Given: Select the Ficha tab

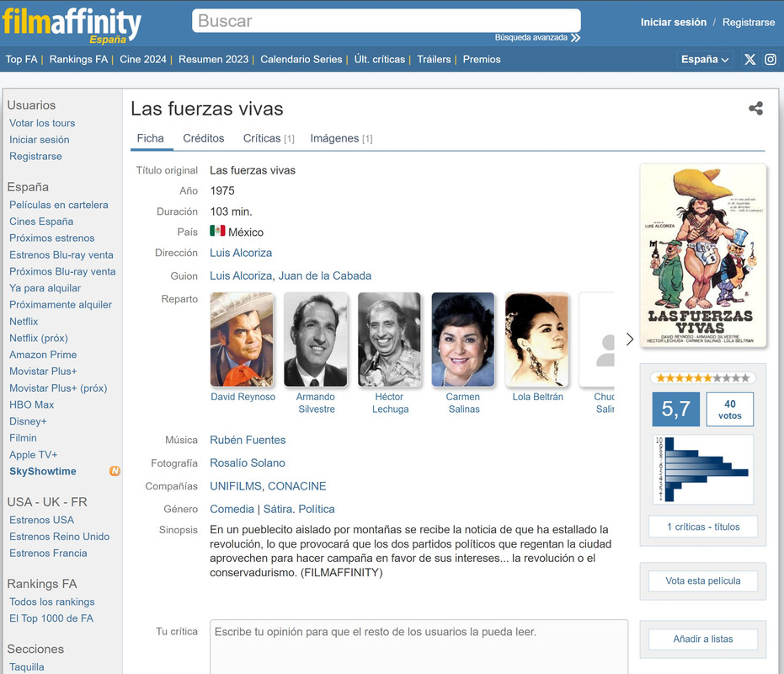Looking at the screenshot, I should pyautogui.click(x=151, y=138).
